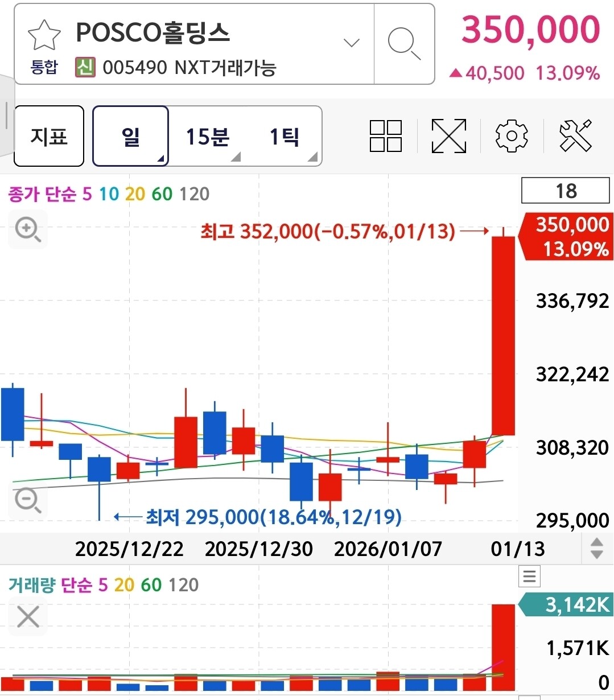Click the 005490 NXT거래가능 stock code

[189, 68]
